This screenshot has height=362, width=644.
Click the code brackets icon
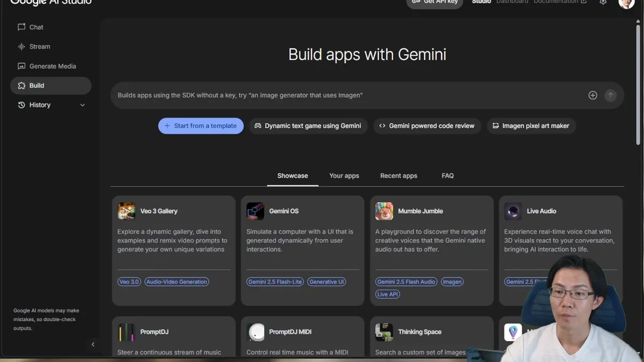(x=382, y=126)
